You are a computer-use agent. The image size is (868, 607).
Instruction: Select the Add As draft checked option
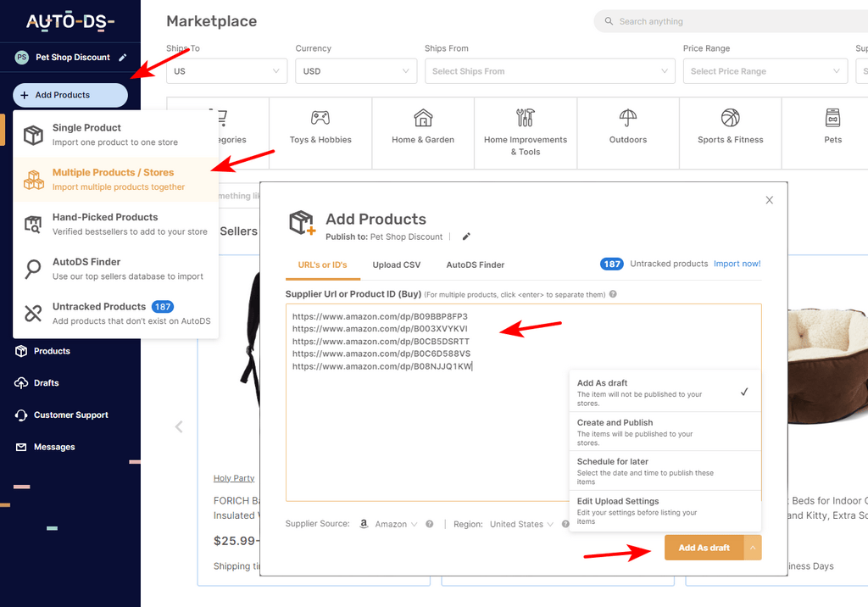(665, 392)
